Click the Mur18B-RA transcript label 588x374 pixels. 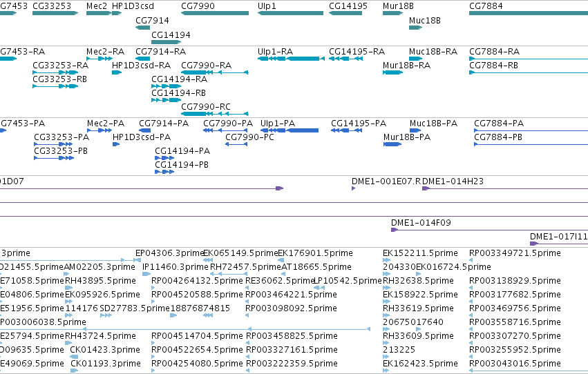coord(406,66)
